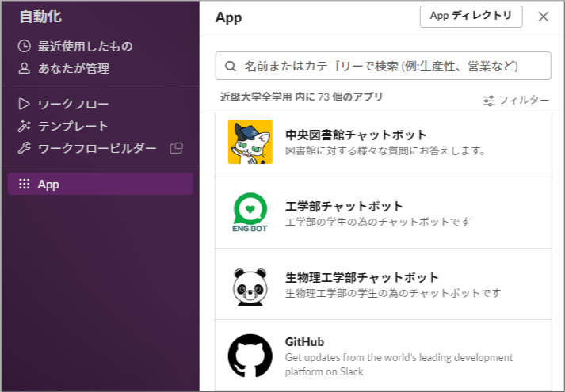Open the フィルター filter options
This screenshot has width=565, height=392.
516,100
